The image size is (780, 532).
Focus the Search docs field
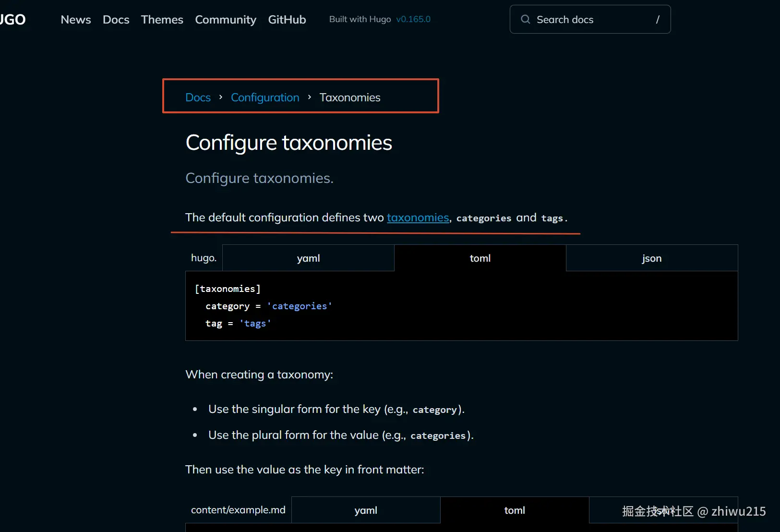point(590,19)
